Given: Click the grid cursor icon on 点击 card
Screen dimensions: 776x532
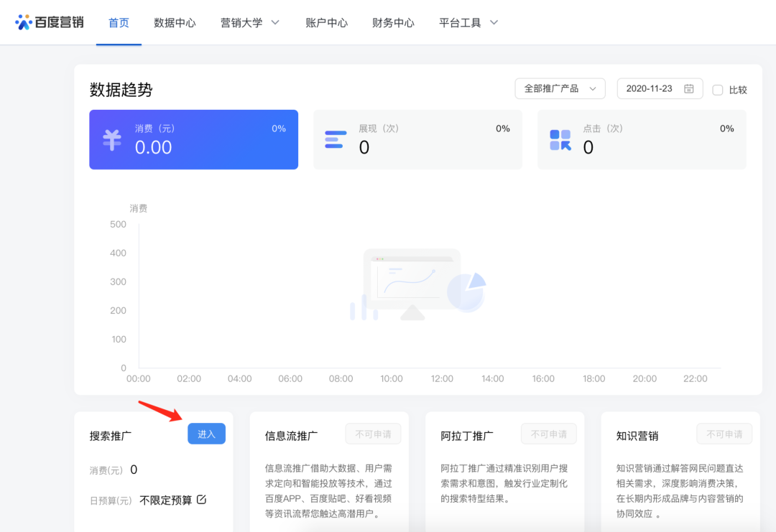Looking at the screenshot, I should pyautogui.click(x=560, y=140).
